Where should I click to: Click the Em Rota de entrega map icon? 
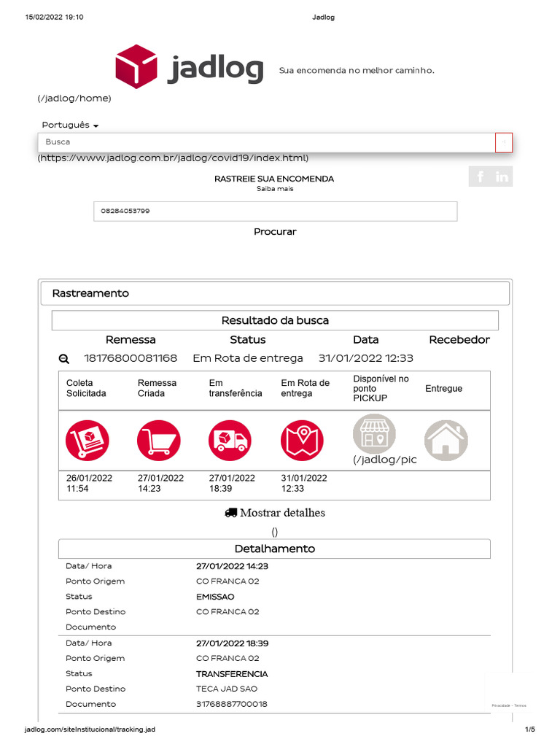pyautogui.click(x=302, y=441)
